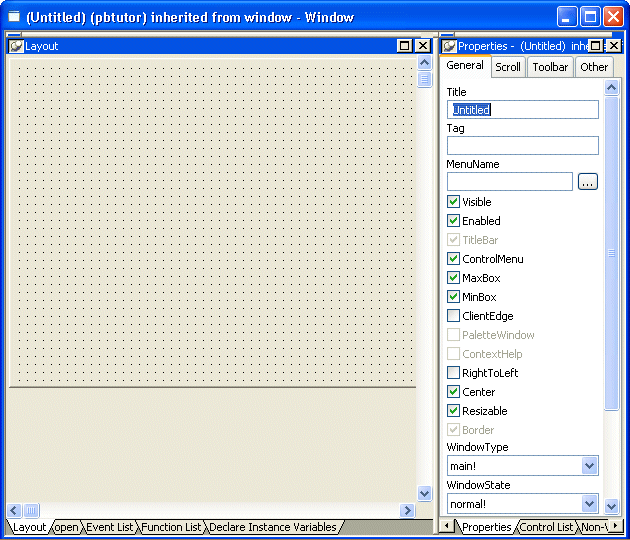This screenshot has height=540, width=630.
Task: Switch to the Scroll properties tab
Action: coord(508,67)
